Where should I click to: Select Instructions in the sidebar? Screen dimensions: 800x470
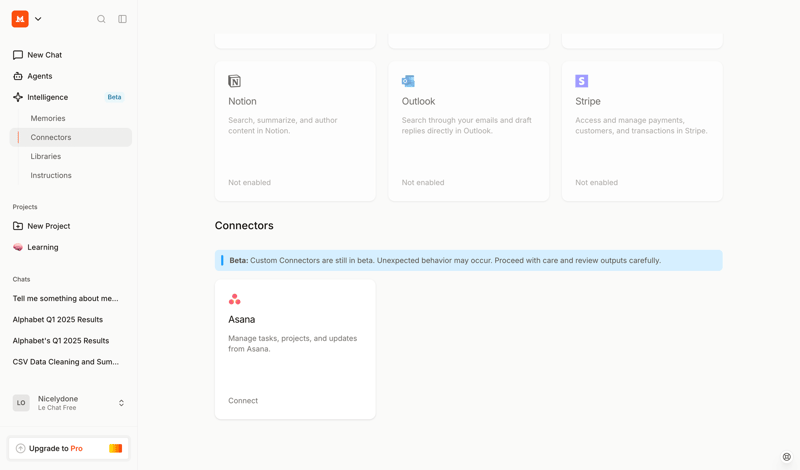(x=51, y=175)
